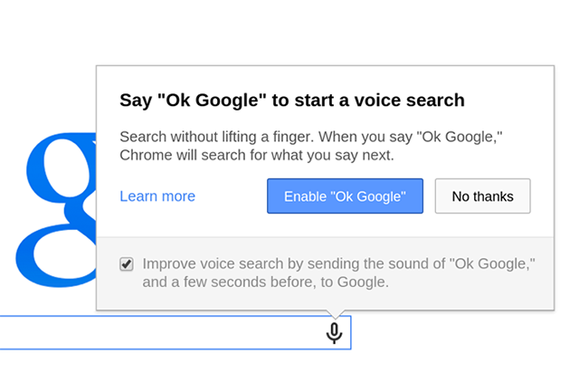Click the "Chrome will search for what you say next" line
The width and height of the screenshot is (588, 392).
(257, 155)
